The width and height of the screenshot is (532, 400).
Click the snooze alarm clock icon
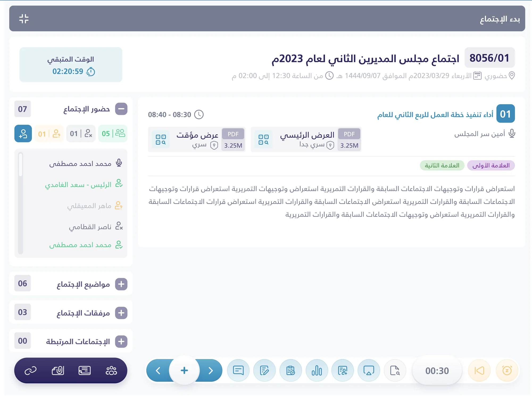point(507,370)
